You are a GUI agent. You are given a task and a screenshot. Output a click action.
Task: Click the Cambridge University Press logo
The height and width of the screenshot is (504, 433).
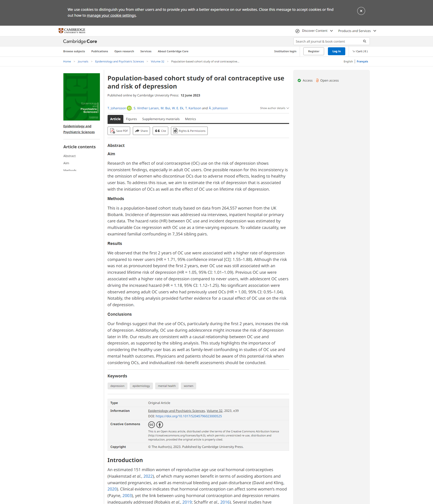pyautogui.click(x=72, y=31)
